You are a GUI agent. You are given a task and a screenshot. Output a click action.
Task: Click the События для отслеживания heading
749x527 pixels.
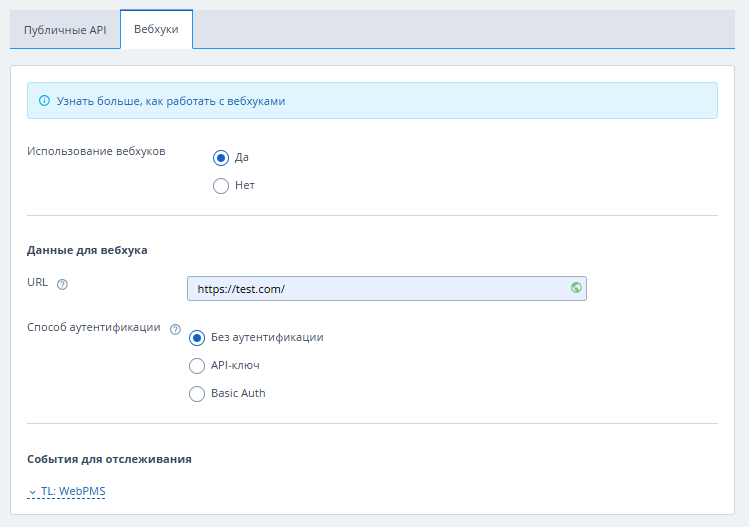point(109,459)
